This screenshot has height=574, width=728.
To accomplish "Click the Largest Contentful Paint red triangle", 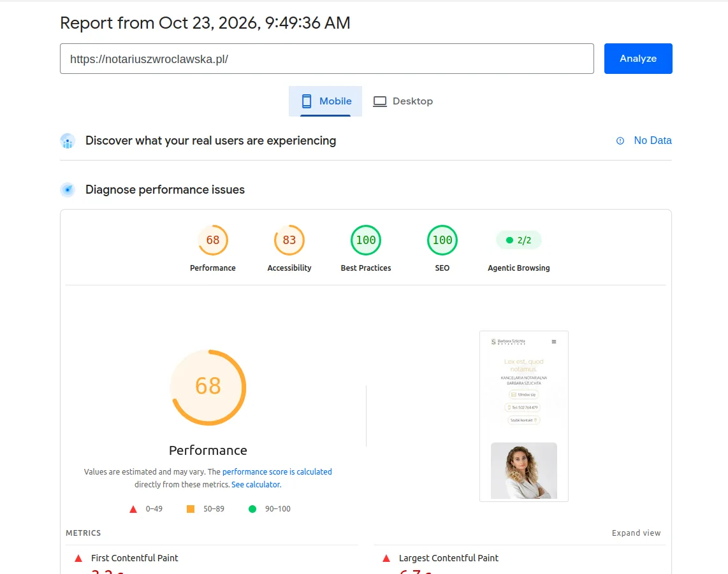I will click(x=386, y=558).
